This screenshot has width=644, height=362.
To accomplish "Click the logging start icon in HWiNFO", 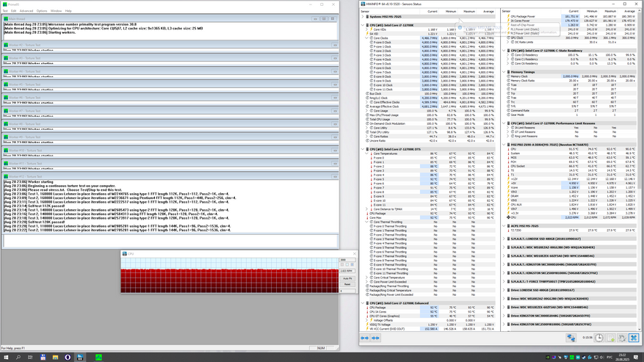I will coord(612,338).
